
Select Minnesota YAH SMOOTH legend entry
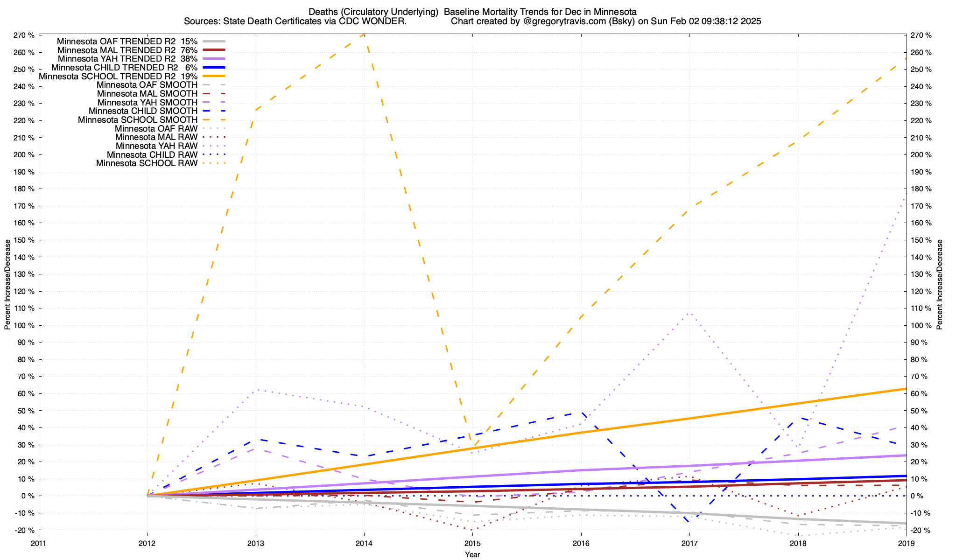[148, 103]
